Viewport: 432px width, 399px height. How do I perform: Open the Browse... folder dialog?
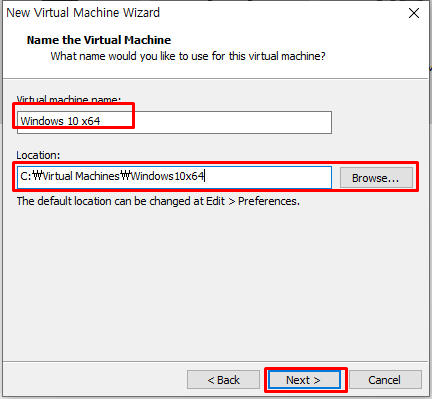[376, 178]
